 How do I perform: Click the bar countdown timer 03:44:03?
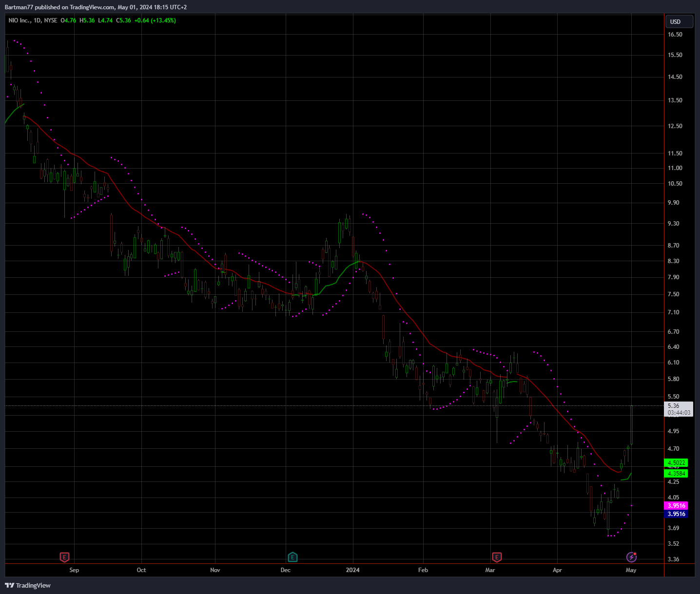(679, 413)
